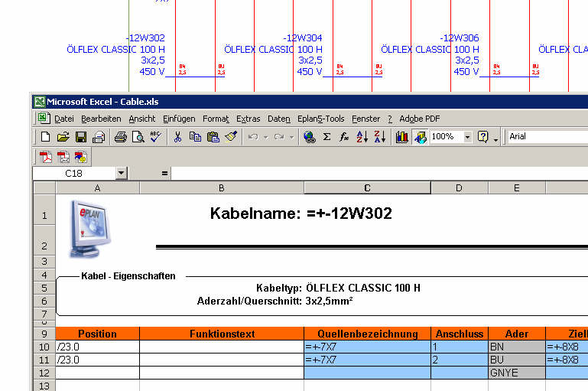Select column B header

tap(222, 188)
